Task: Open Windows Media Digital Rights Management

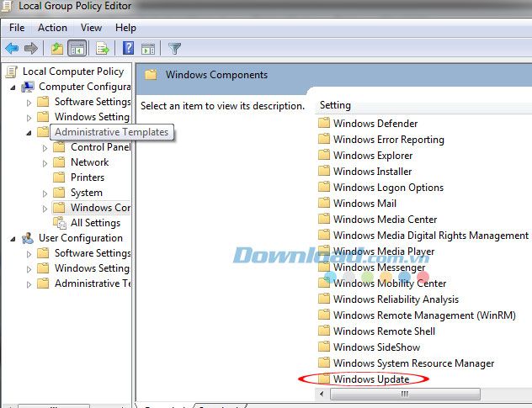Action: [431, 236]
